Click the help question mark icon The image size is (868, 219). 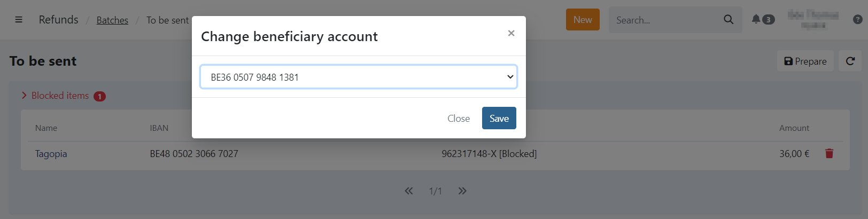[x=857, y=19]
